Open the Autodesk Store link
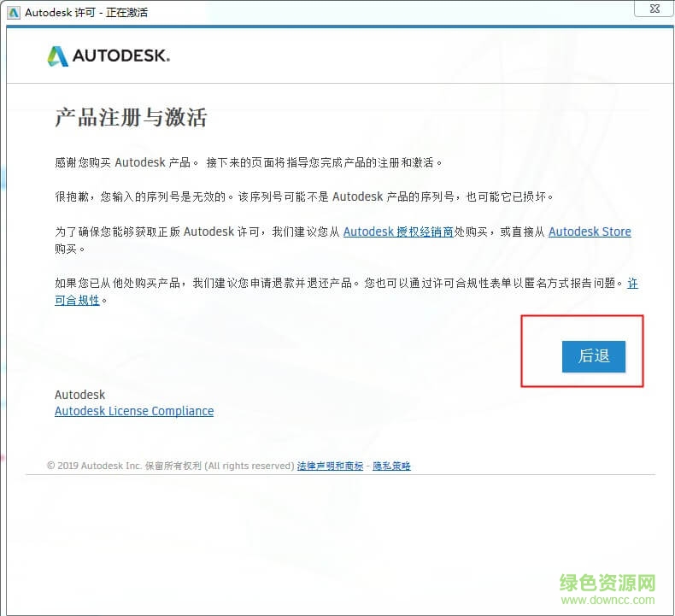This screenshot has width=675, height=616. tap(590, 232)
